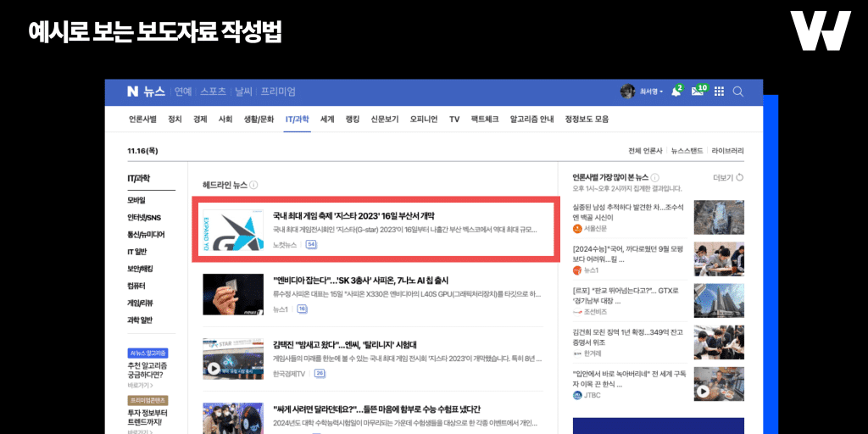Open the TV tab
Image resolution: width=868 pixels, height=434 pixels.
454,119
